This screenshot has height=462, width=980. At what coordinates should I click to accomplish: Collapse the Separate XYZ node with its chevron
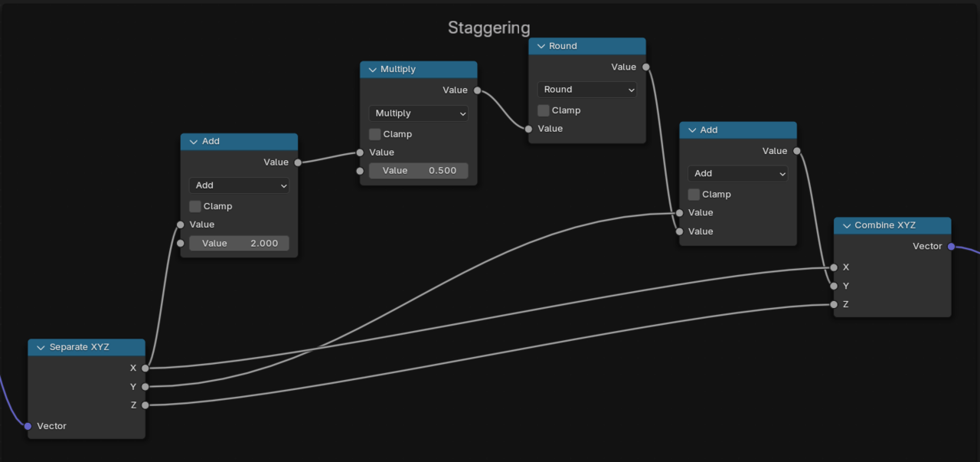coord(41,347)
